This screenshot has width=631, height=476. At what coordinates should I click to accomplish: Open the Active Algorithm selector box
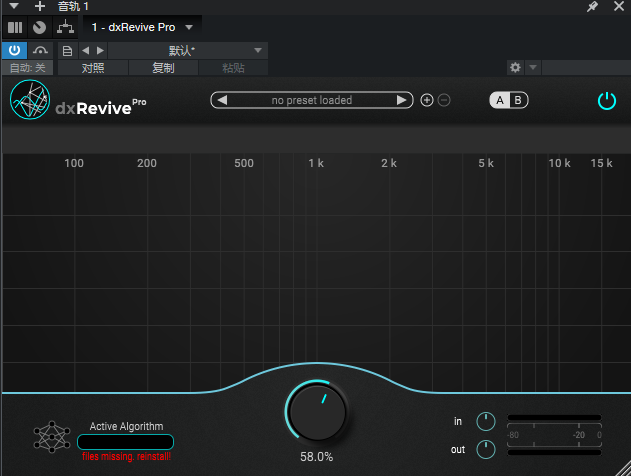pos(126,442)
